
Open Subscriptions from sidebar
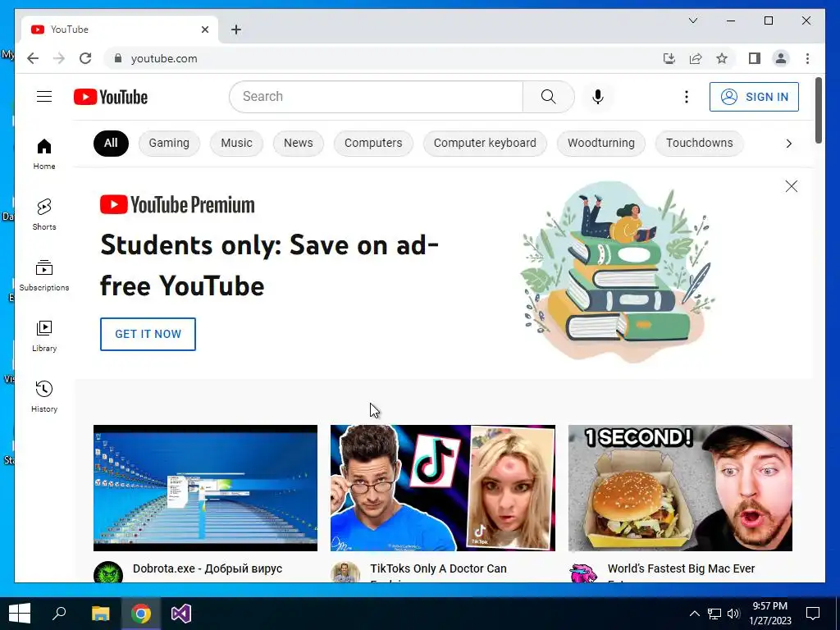[44, 275]
